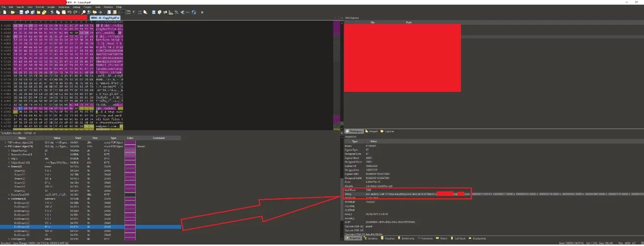The height and width of the screenshot is (246, 644).
Task: Click the Copy toolbar icon
Action: pos(58,12)
